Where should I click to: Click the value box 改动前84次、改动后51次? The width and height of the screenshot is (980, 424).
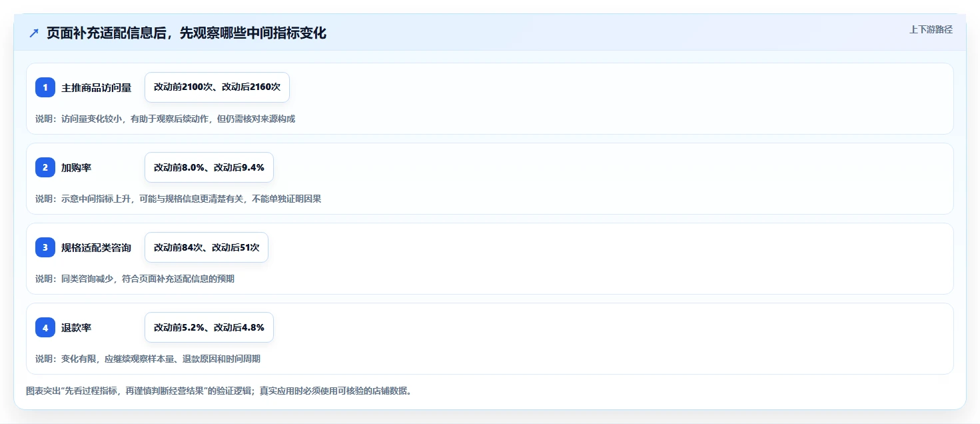click(207, 247)
